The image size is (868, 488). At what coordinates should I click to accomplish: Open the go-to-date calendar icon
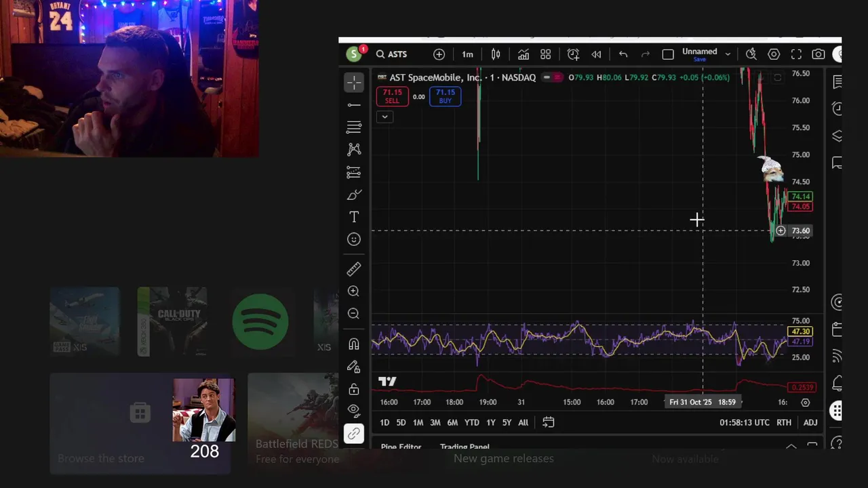[x=549, y=422]
